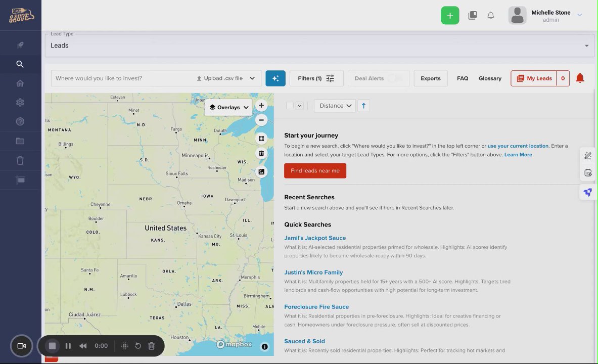Screen dimensions: 598x364
Task: Open the map info attribution icon
Action: coord(264,346)
